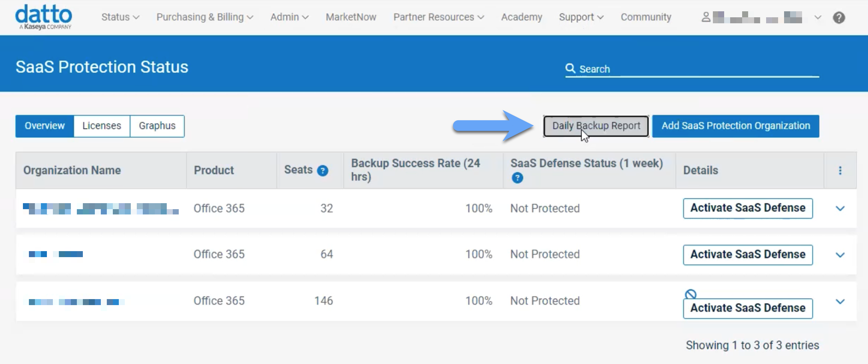Expand details of the 64-seat organization row
The height and width of the screenshot is (364, 868).
click(840, 255)
